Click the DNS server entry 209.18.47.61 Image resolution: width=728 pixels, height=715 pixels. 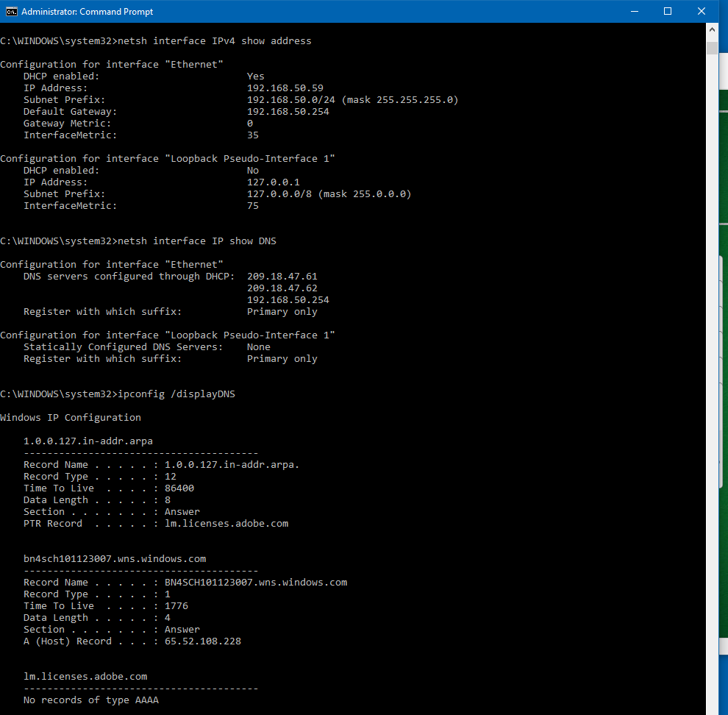coord(282,277)
